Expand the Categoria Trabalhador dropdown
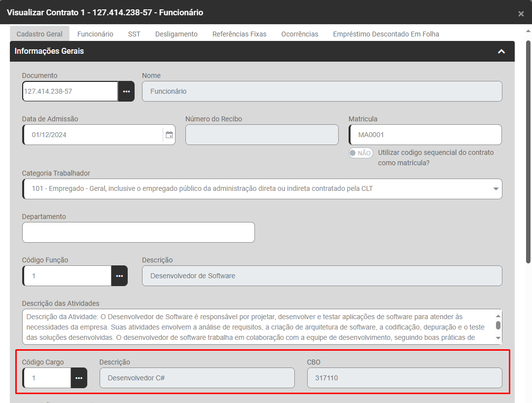The width and height of the screenshot is (532, 403). 495,189
